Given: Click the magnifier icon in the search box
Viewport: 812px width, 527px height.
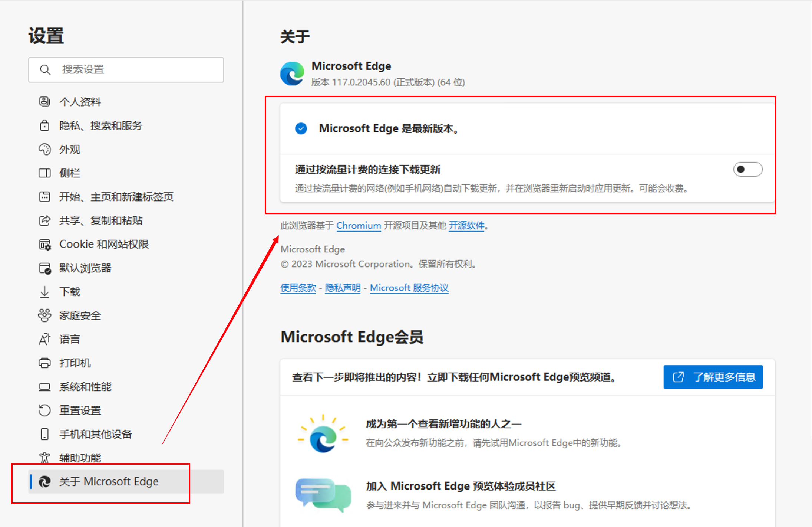Looking at the screenshot, I should click(x=45, y=70).
